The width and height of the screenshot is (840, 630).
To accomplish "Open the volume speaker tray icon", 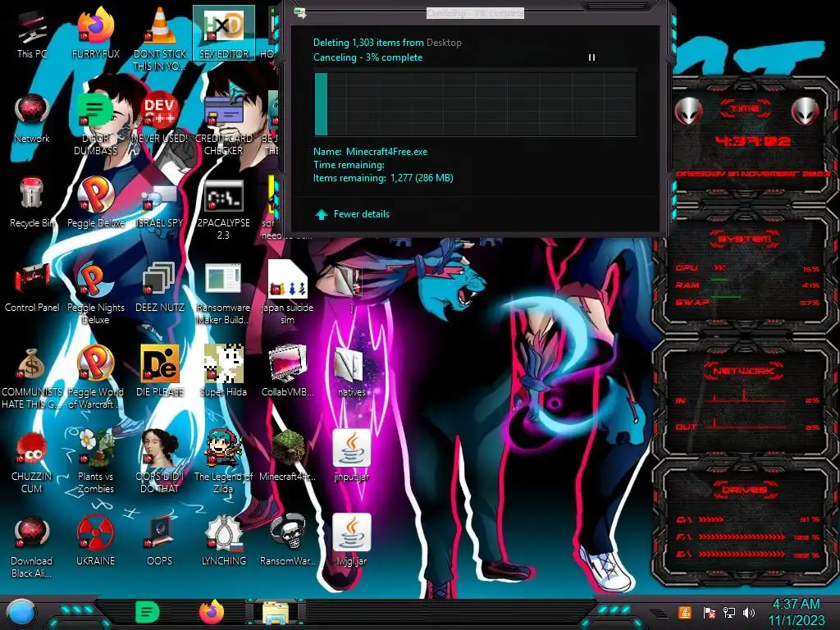I will [749, 612].
